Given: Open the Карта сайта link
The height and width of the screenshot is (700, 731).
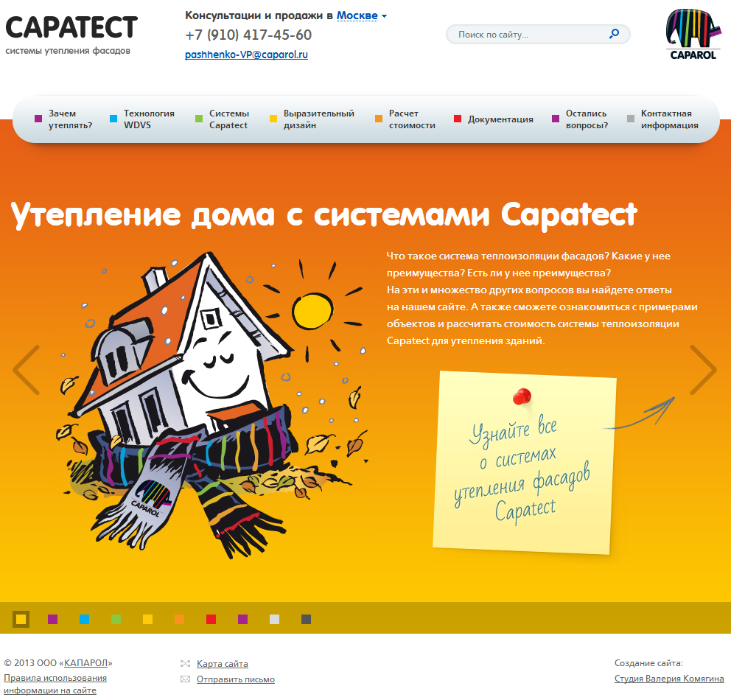Looking at the screenshot, I should click(223, 664).
